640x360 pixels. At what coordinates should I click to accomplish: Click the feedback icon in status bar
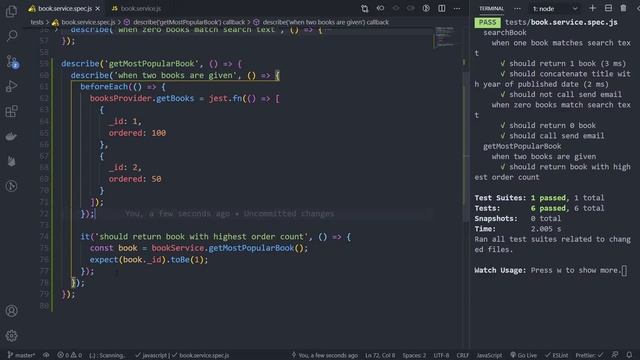[615, 355]
